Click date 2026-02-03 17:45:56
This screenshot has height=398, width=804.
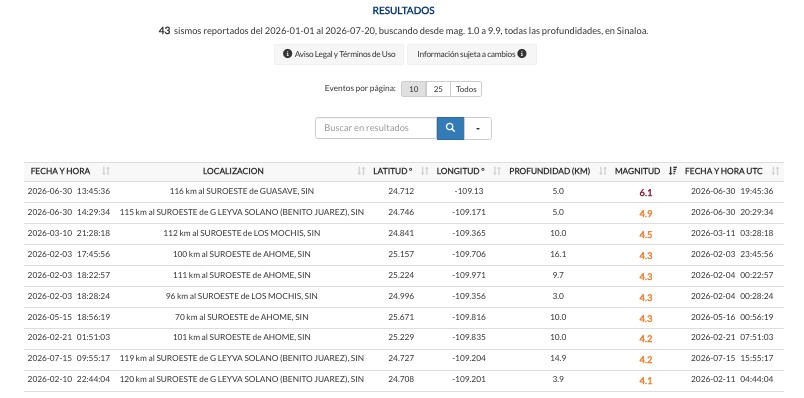tap(69, 254)
